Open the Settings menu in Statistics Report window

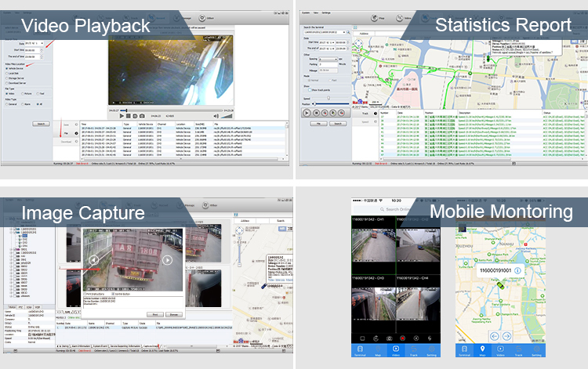326,13
